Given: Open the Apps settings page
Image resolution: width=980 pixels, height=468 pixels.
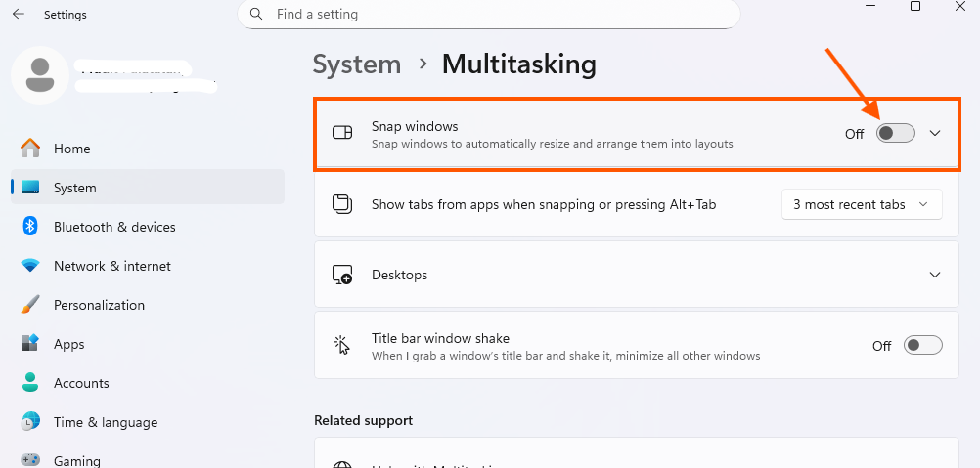Looking at the screenshot, I should click(68, 344).
